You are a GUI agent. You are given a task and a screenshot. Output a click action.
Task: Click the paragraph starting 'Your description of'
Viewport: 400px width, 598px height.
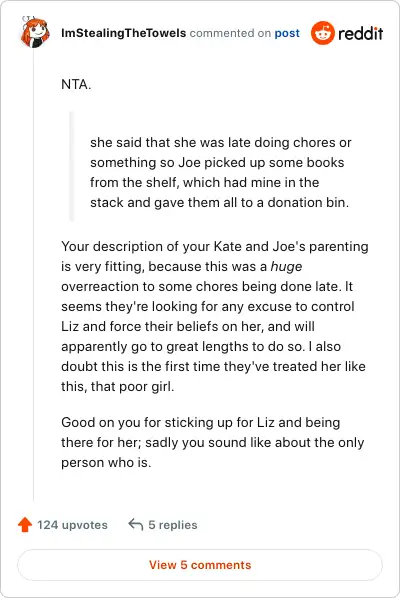coord(215,316)
